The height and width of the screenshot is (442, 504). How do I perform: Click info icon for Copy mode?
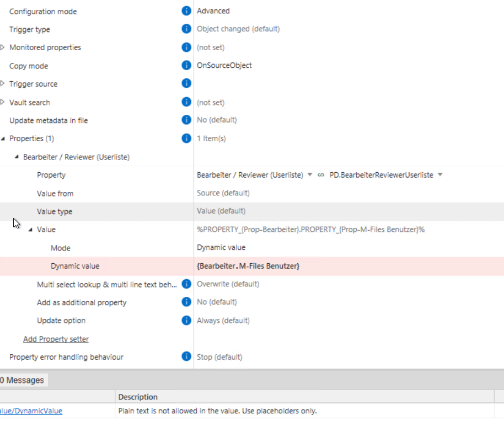(x=186, y=65)
